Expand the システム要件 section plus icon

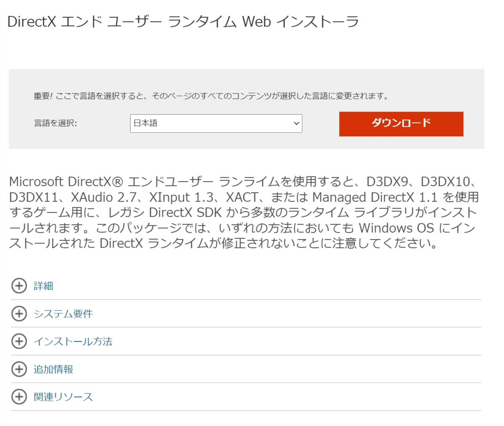coord(19,314)
